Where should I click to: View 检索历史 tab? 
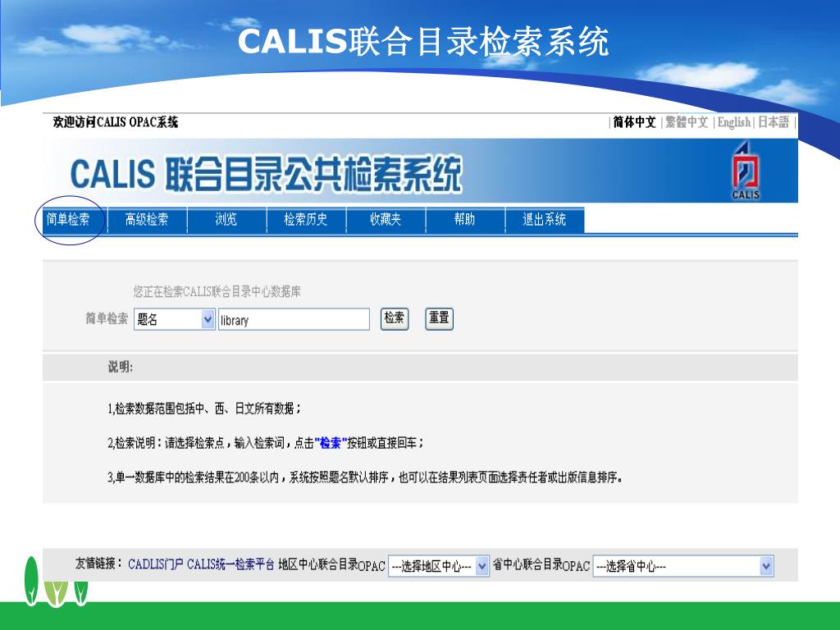pyautogui.click(x=305, y=220)
